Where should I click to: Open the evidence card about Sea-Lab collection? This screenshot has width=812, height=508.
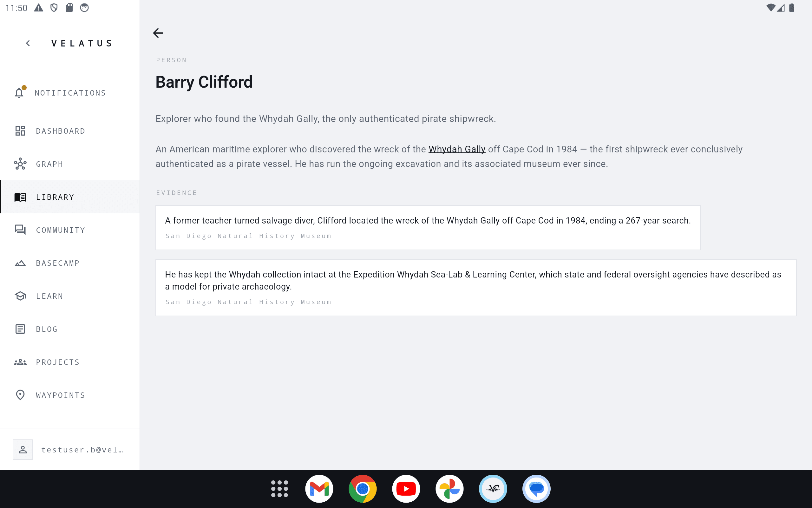click(x=476, y=288)
